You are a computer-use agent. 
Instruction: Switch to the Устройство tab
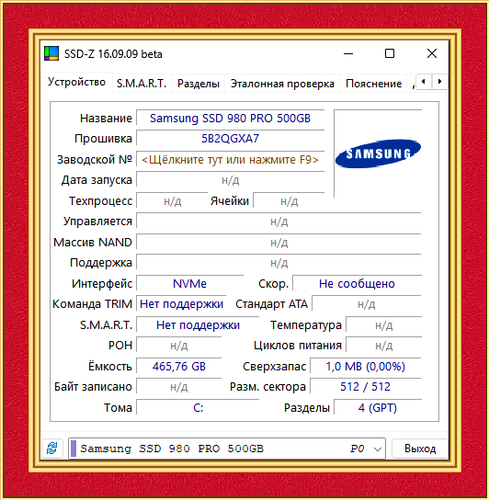coord(76,82)
